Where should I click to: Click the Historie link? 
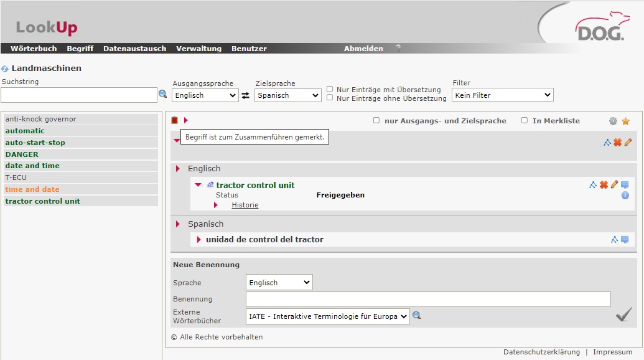tap(245, 205)
